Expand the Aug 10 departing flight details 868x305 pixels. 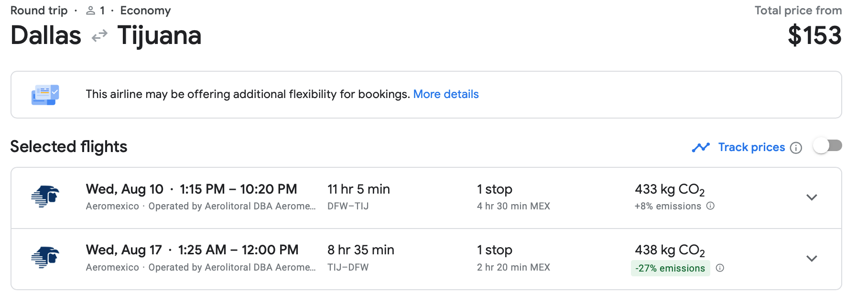pyautogui.click(x=812, y=197)
